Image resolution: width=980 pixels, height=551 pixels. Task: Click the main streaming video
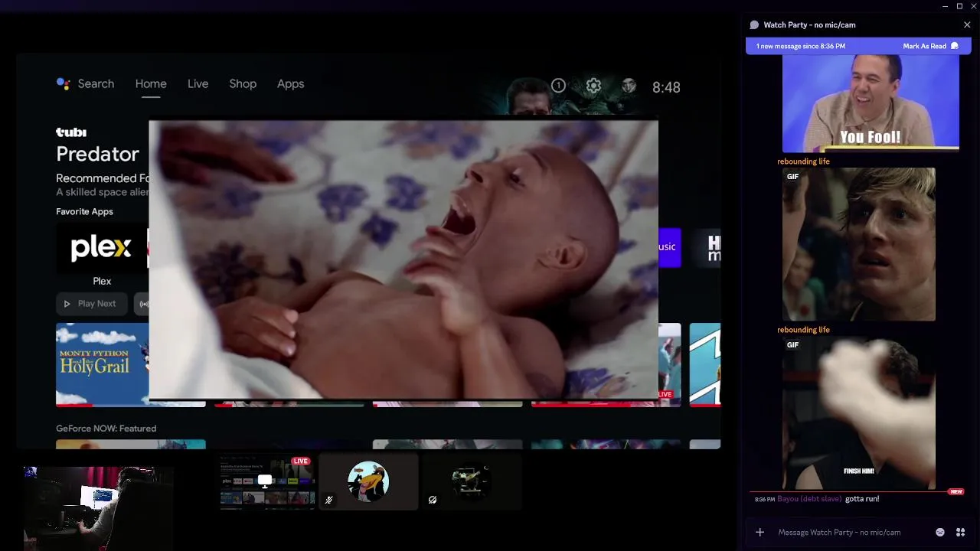tap(403, 259)
